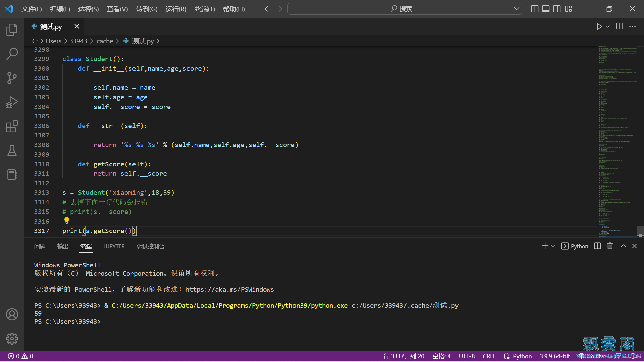Image resolution: width=644 pixels, height=362 pixels.
Task: Open the Extensions view
Action: [x=12, y=126]
